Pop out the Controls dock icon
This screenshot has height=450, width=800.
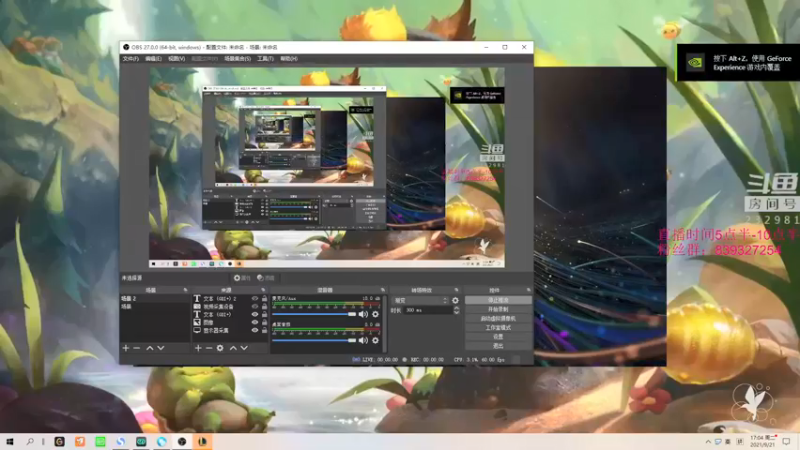point(529,290)
